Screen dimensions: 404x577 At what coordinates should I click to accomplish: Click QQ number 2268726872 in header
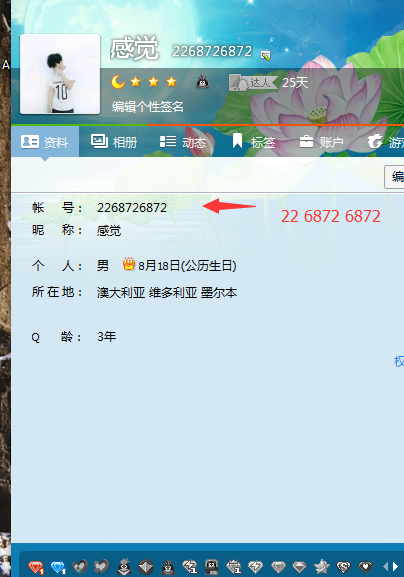tap(212, 52)
